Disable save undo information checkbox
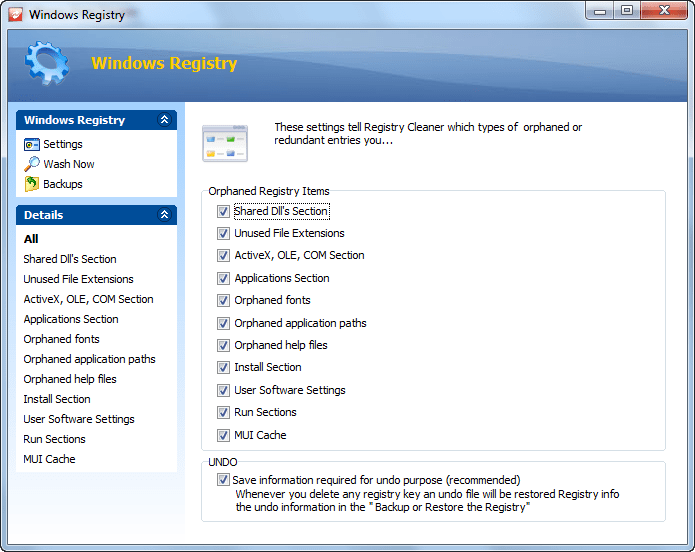 click(x=223, y=480)
